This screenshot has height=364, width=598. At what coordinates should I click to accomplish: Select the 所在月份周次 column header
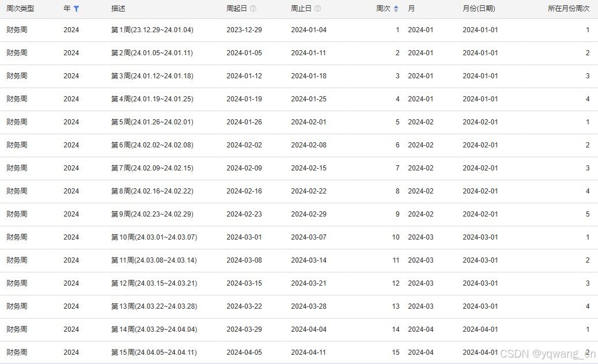tap(569, 9)
